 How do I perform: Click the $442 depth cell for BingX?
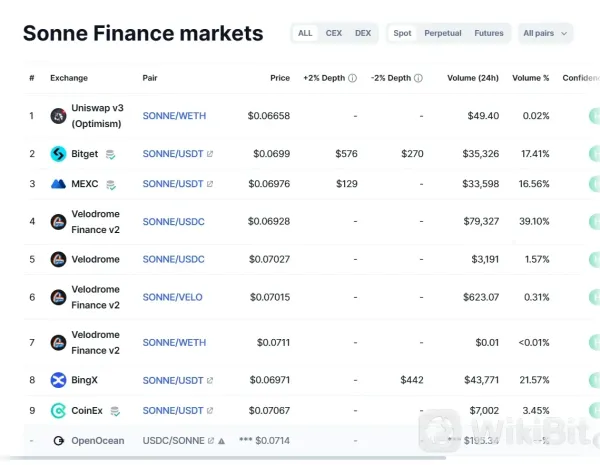click(x=412, y=380)
